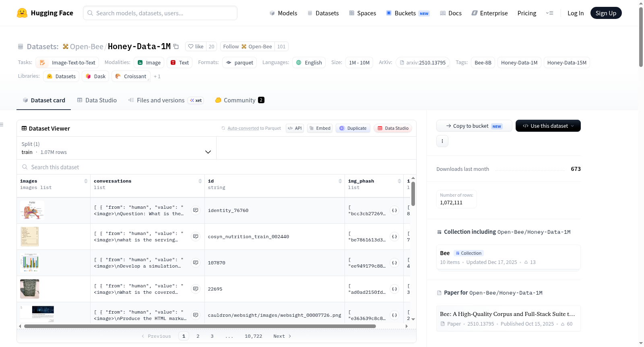644x347 pixels.
Task: Open the Bee paper card
Action: pyautogui.click(x=508, y=318)
